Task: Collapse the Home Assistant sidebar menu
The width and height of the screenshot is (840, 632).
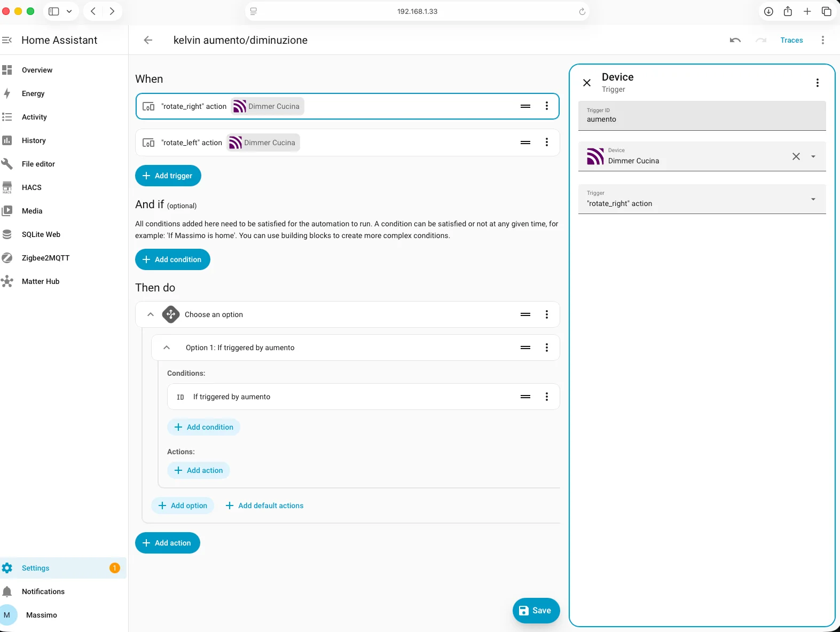Action: pyautogui.click(x=7, y=40)
